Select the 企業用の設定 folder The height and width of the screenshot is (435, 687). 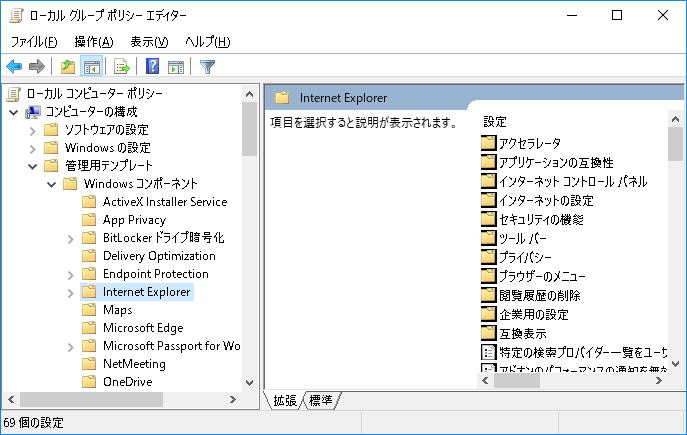pos(534,314)
